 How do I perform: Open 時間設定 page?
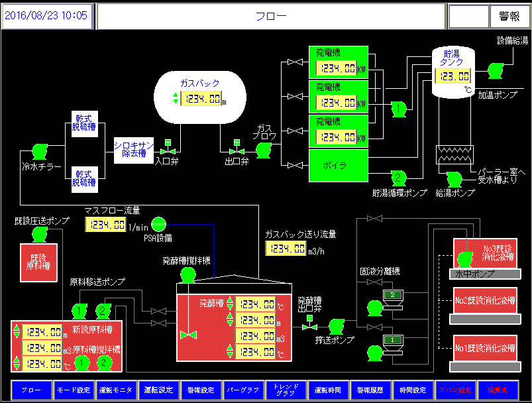413,390
